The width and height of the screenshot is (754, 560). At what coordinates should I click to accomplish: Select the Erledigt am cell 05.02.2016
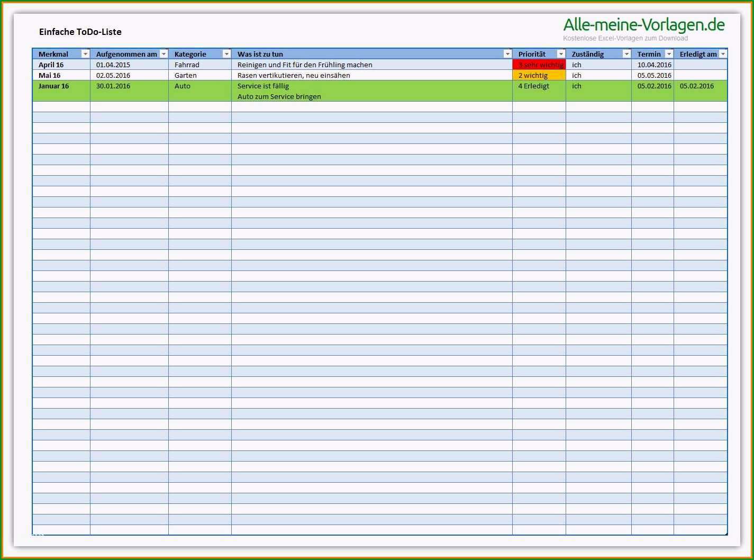click(x=701, y=91)
